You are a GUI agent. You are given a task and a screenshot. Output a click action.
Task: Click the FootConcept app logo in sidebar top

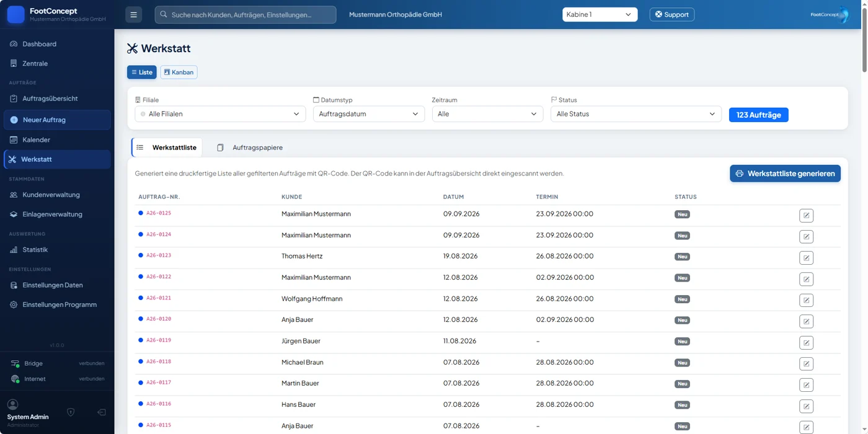[x=15, y=14]
